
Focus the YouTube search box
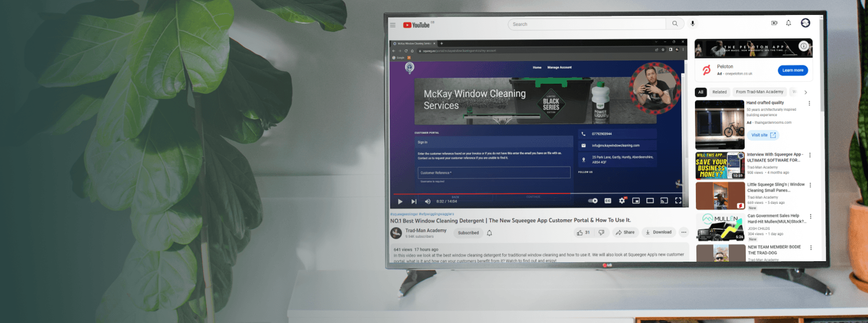587,24
